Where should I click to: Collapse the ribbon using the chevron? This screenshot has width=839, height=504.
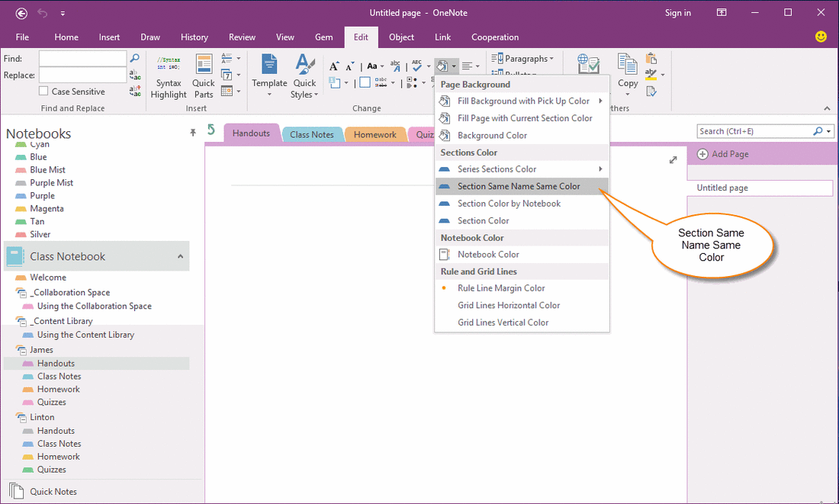point(827,108)
